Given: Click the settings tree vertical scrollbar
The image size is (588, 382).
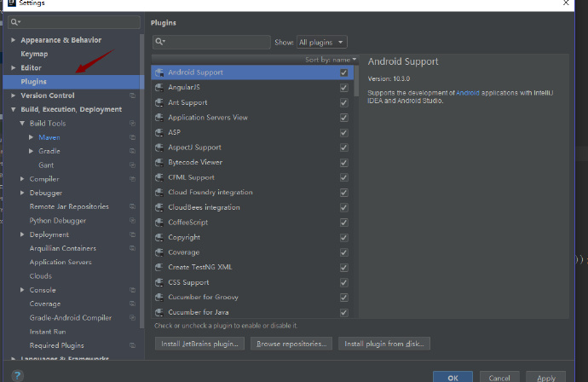Looking at the screenshot, I should click(141, 180).
